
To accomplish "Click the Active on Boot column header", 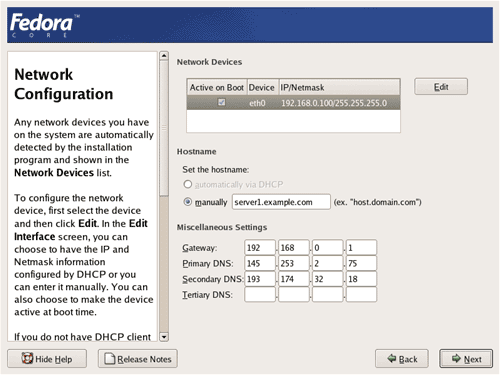I will [x=217, y=87].
